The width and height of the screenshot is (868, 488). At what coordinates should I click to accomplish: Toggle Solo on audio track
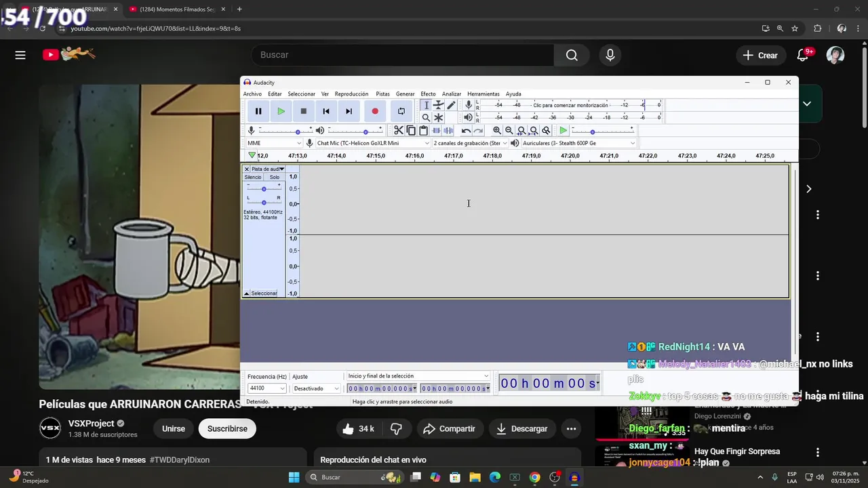pos(274,177)
